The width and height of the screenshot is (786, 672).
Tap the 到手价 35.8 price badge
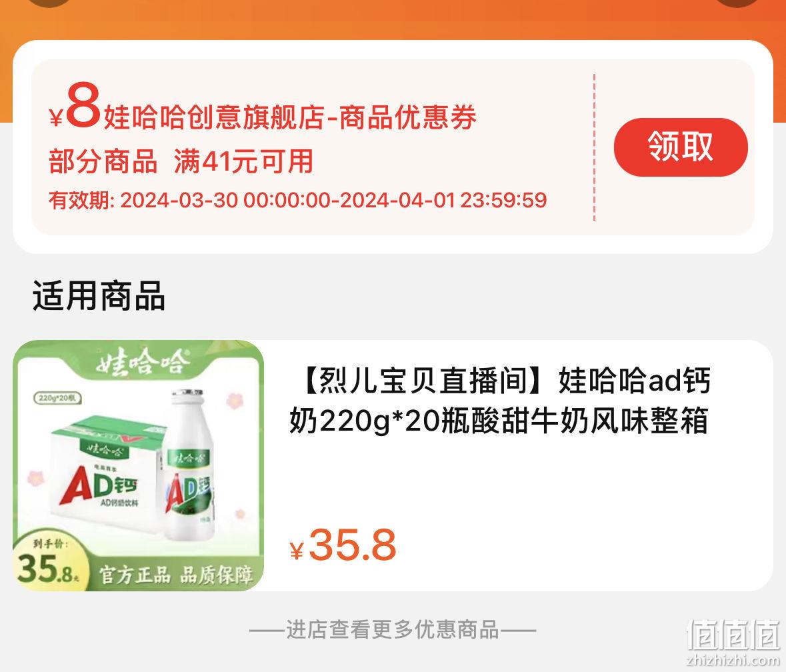[48, 563]
